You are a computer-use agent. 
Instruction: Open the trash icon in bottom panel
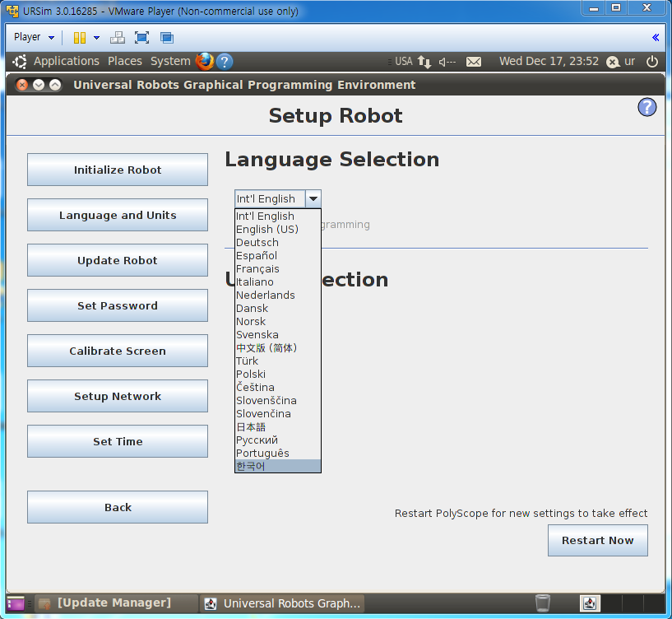tap(543, 603)
